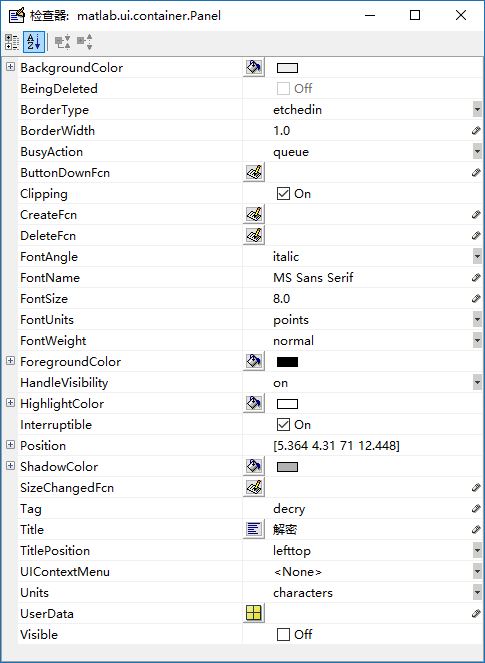Screen dimensions: 485x663
Task: Uncheck the Interruptible checkbox
Action: 283,425
